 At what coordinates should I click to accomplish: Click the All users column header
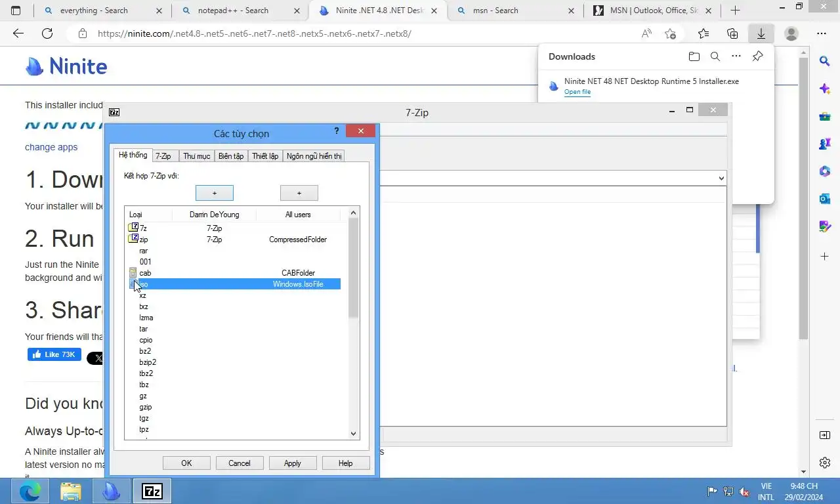coord(298,215)
